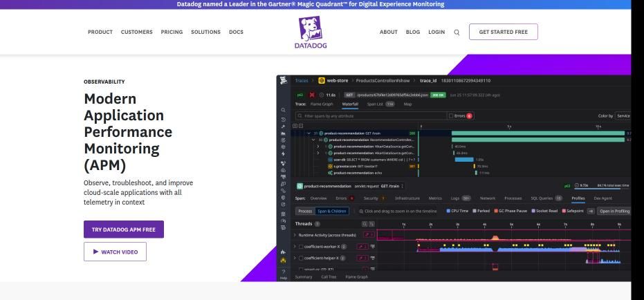Select the Process toggle option

point(305,211)
